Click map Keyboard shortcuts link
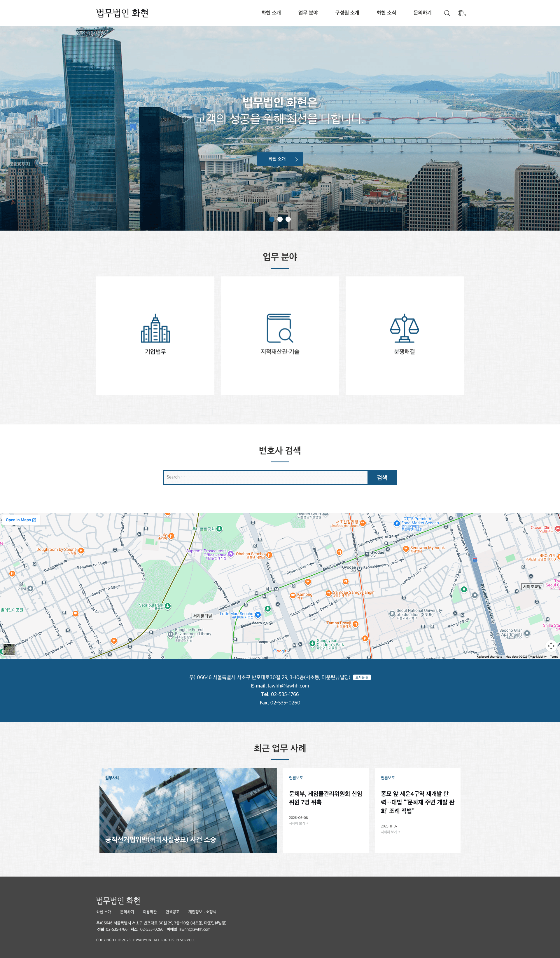 [489, 656]
